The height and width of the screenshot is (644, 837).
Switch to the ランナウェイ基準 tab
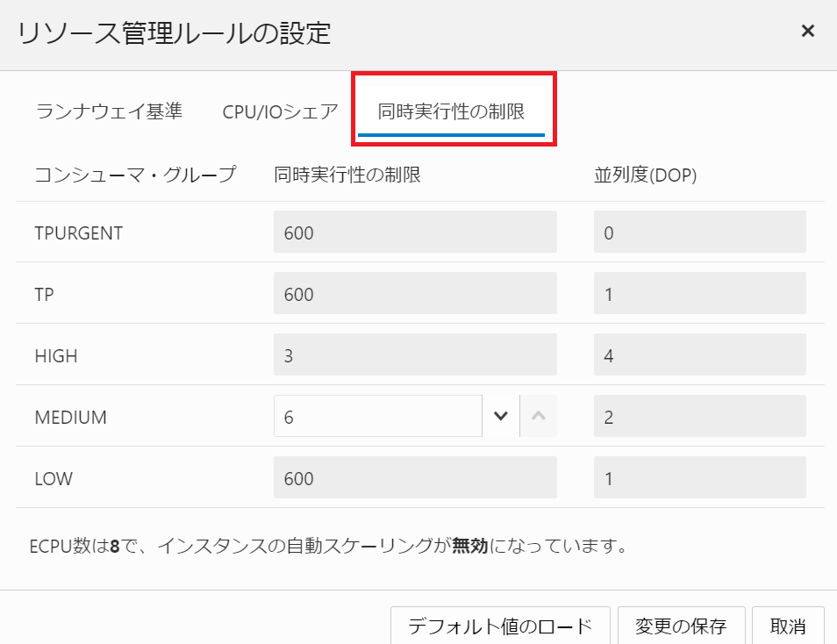pyautogui.click(x=109, y=109)
